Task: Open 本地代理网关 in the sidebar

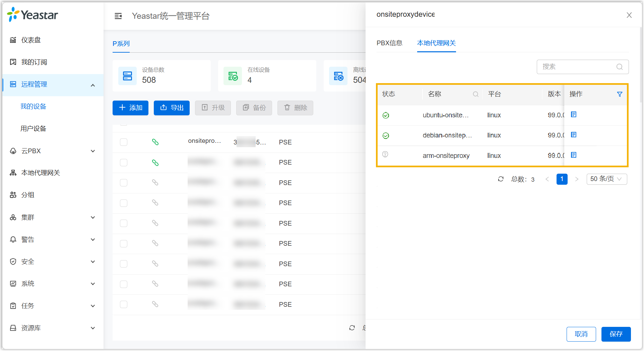Action: point(41,173)
